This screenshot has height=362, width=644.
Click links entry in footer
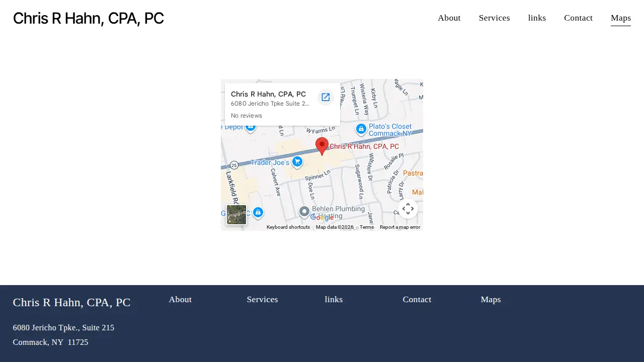[x=334, y=300]
